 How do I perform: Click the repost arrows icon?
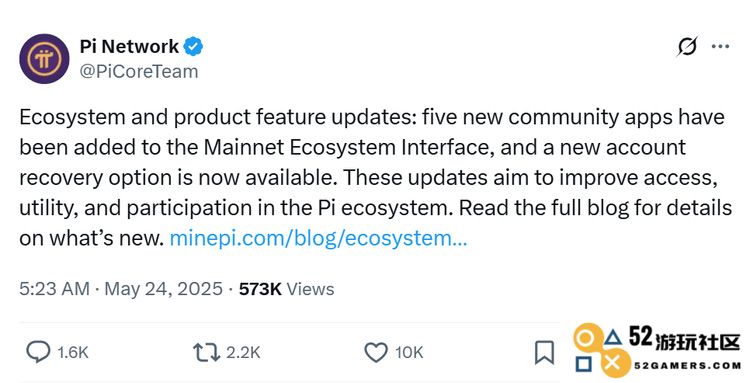(206, 352)
